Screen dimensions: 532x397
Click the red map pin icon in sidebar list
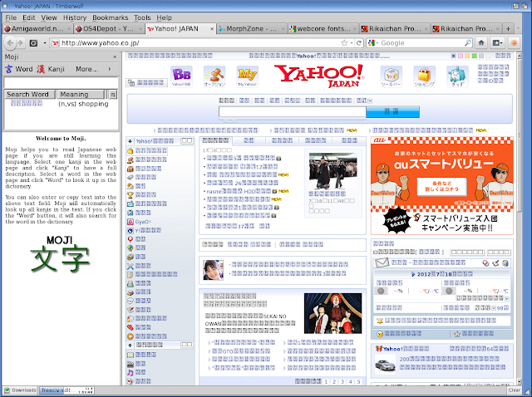(x=131, y=239)
